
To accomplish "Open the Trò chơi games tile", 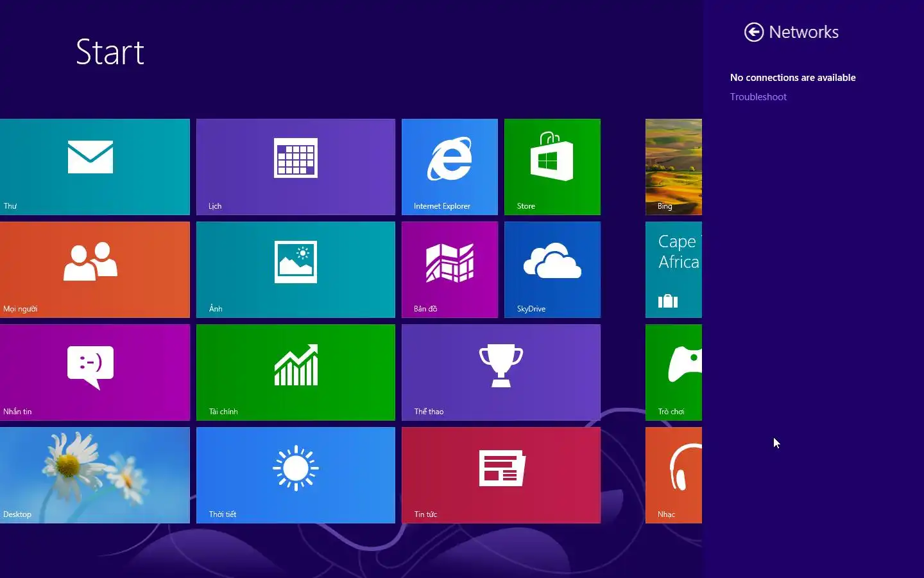I will [x=674, y=372].
